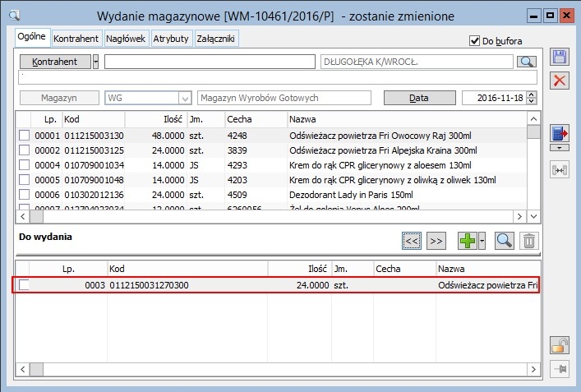Decrease date with the down stepper arrow
The image size is (581, 392).
[532, 101]
